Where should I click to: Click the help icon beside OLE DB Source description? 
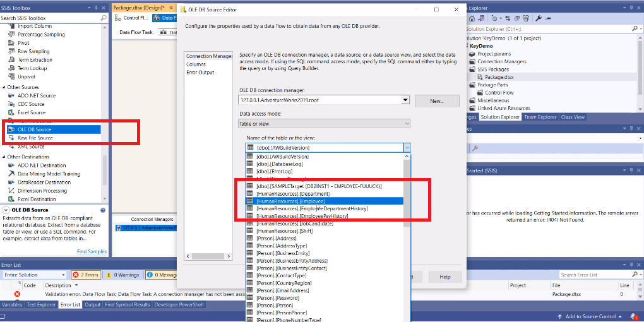coord(103,210)
